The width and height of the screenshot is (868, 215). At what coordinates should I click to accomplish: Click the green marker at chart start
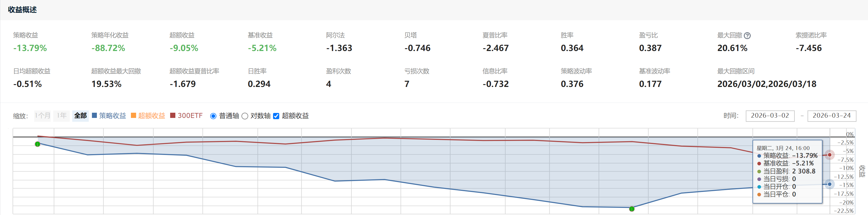tap(37, 144)
